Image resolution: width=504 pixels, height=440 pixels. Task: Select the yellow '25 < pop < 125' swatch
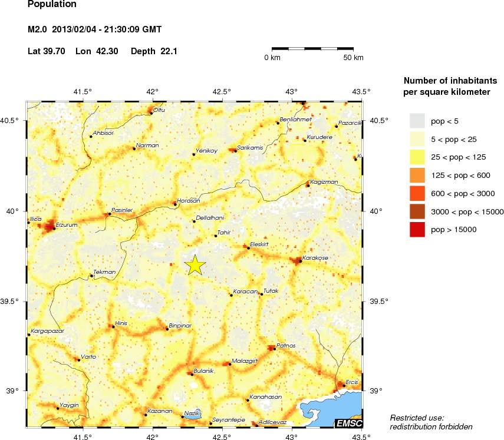pyautogui.click(x=417, y=157)
